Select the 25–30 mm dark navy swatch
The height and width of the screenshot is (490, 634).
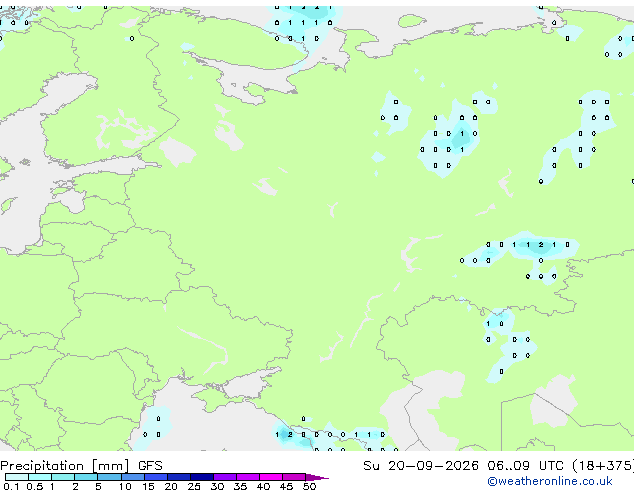click(202, 477)
